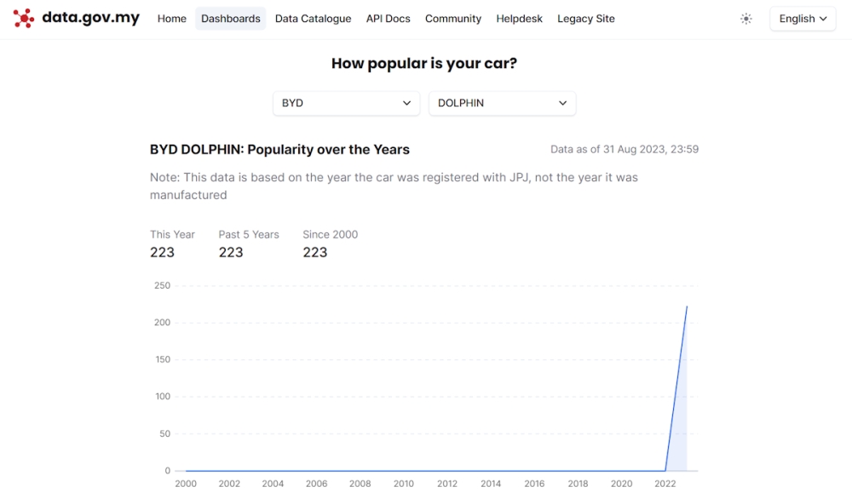Image resolution: width=852 pixels, height=504 pixels.
Task: Open the Dashboards menu item
Action: click(x=230, y=19)
